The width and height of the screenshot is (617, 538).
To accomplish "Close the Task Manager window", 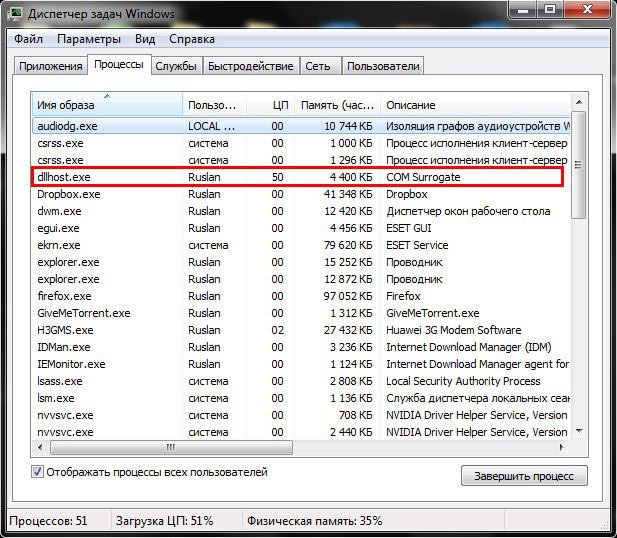I will pos(587,9).
